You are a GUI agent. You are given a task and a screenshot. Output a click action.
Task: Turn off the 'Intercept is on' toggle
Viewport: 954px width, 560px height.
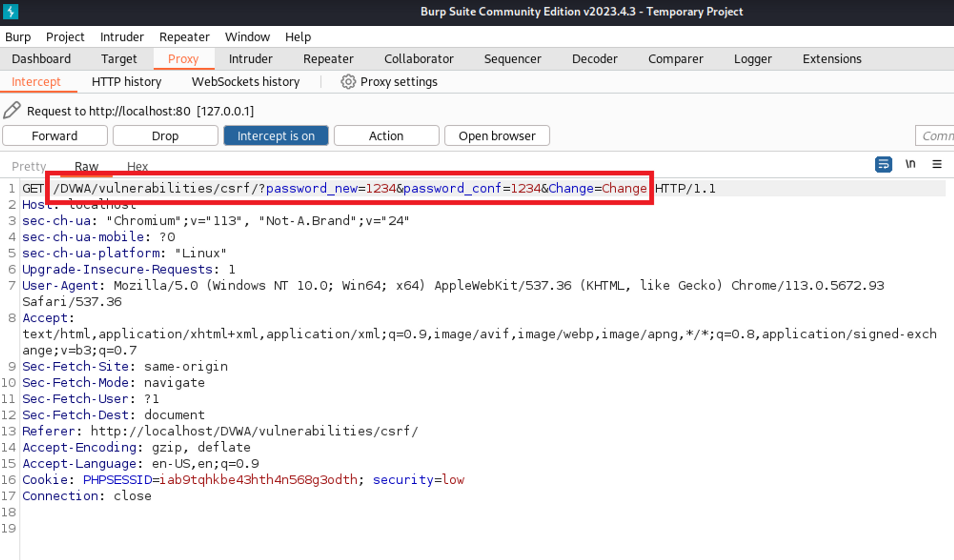[276, 136]
